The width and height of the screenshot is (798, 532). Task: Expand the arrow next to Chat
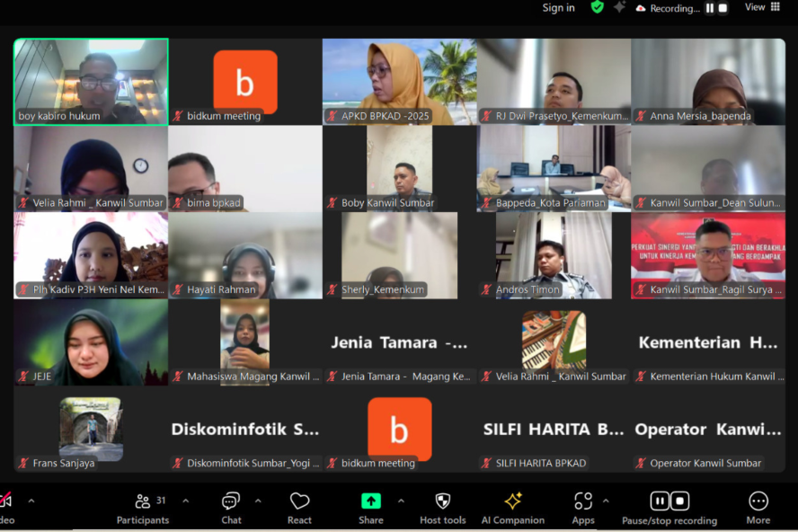pos(258,501)
